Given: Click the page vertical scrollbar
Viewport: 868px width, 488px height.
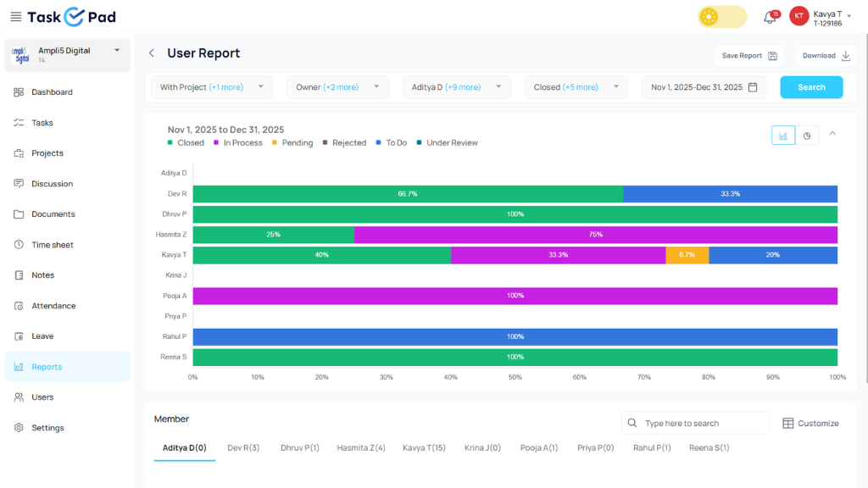Looking at the screenshot, I should point(865,208).
